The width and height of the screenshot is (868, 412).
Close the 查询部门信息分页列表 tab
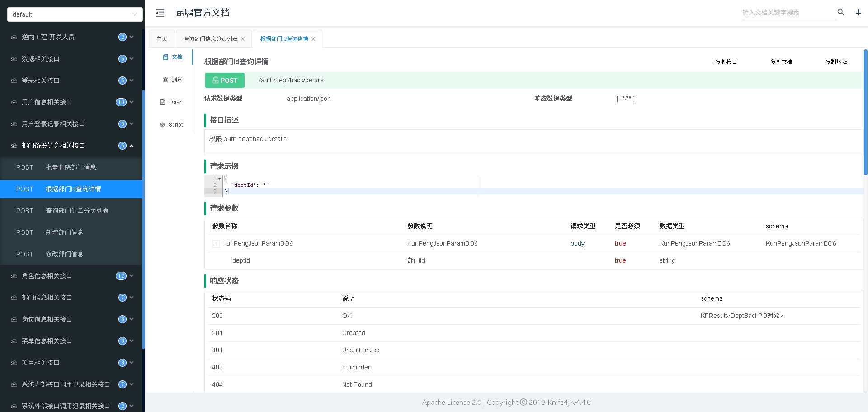point(243,39)
